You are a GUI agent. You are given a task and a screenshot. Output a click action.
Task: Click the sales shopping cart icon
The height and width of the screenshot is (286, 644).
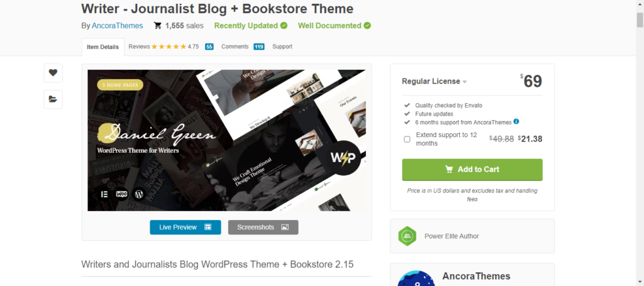[x=157, y=26]
